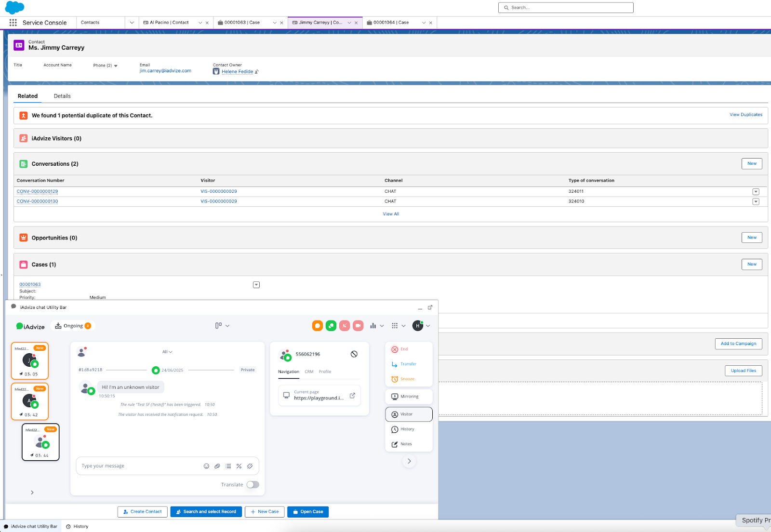Click the Open Case button
This screenshot has width=771, height=532.
click(308, 512)
